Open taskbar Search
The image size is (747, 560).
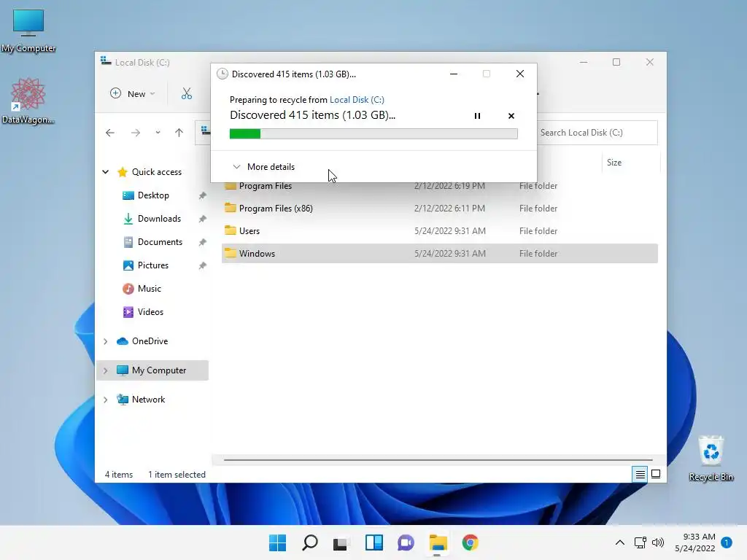click(x=309, y=542)
